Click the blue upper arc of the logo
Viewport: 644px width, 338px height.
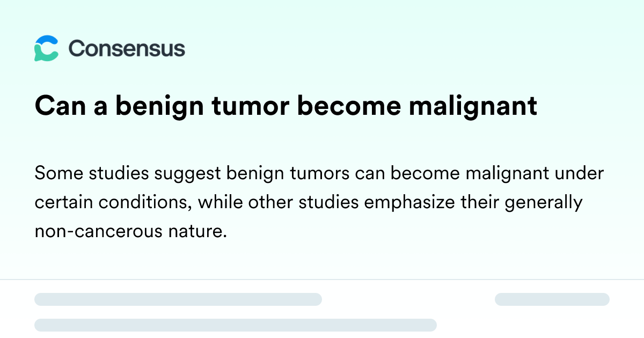point(47,40)
